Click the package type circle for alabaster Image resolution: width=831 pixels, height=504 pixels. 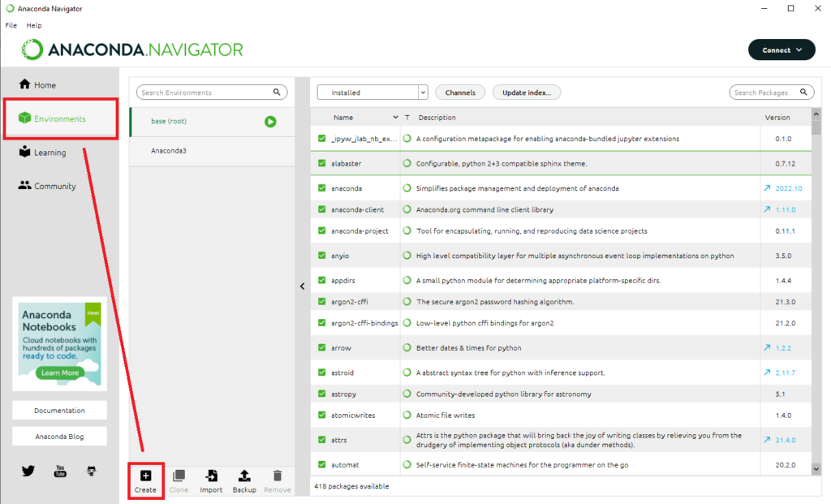point(407,163)
